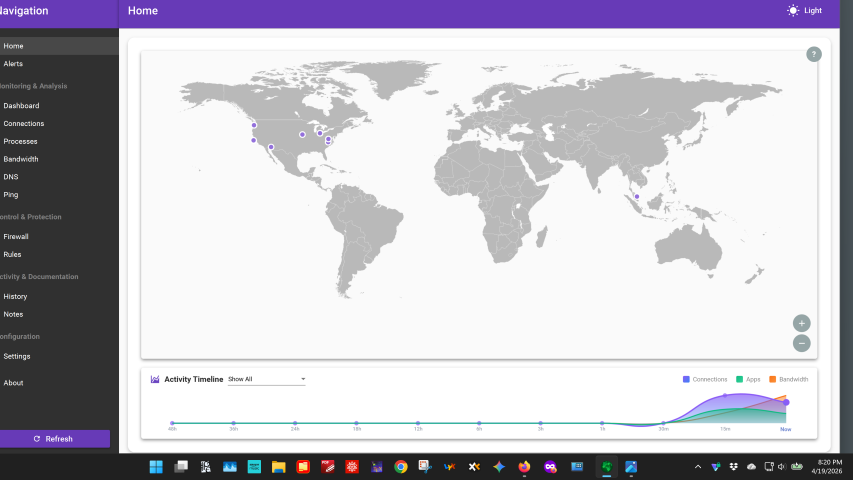Open the Show All timeline dropdown

(266, 380)
